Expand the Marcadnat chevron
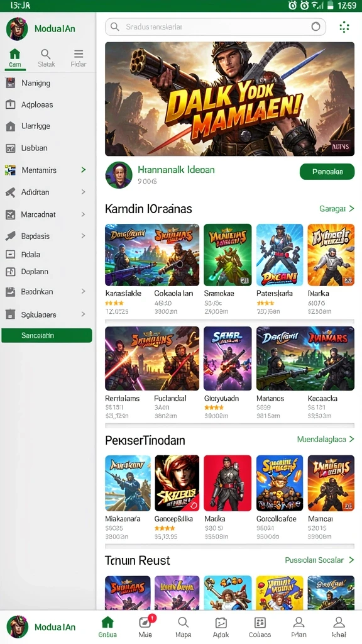 (x=84, y=214)
